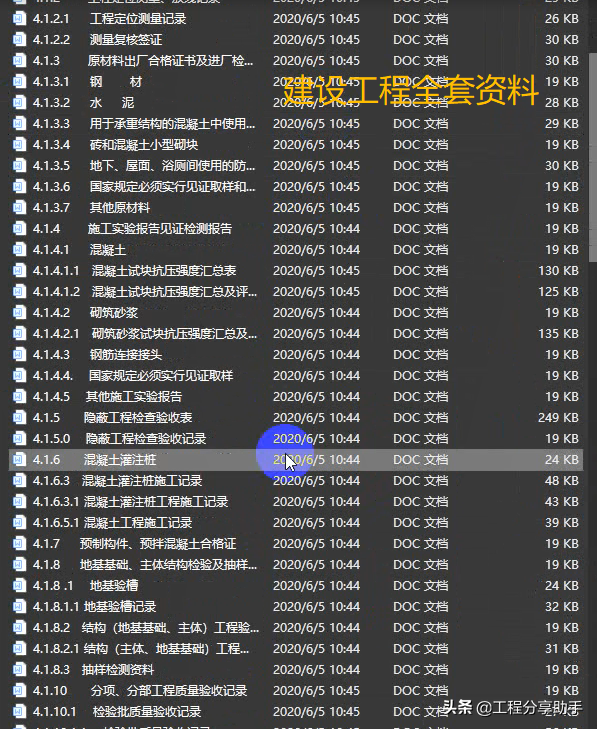This screenshot has width=597, height=729.
Task: Click the '249 KB' size cell
Action: (558, 418)
